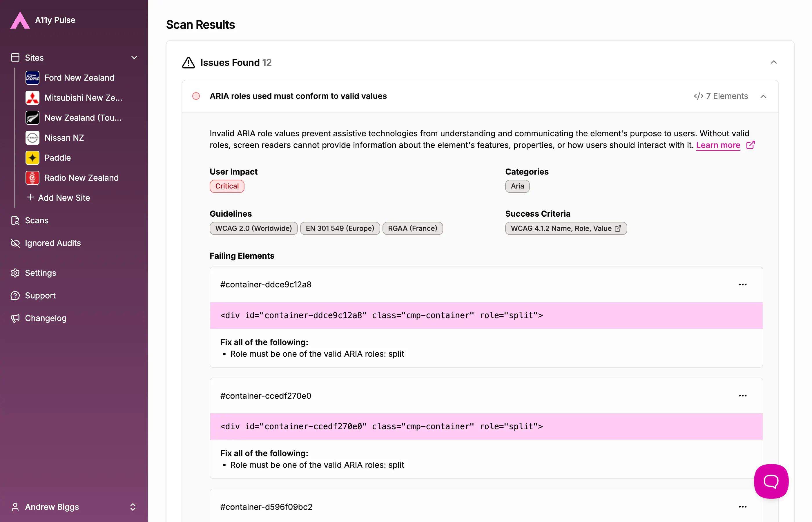812x522 pixels.
Task: Click the RGAA (France) guideline badge
Action: coord(412,229)
